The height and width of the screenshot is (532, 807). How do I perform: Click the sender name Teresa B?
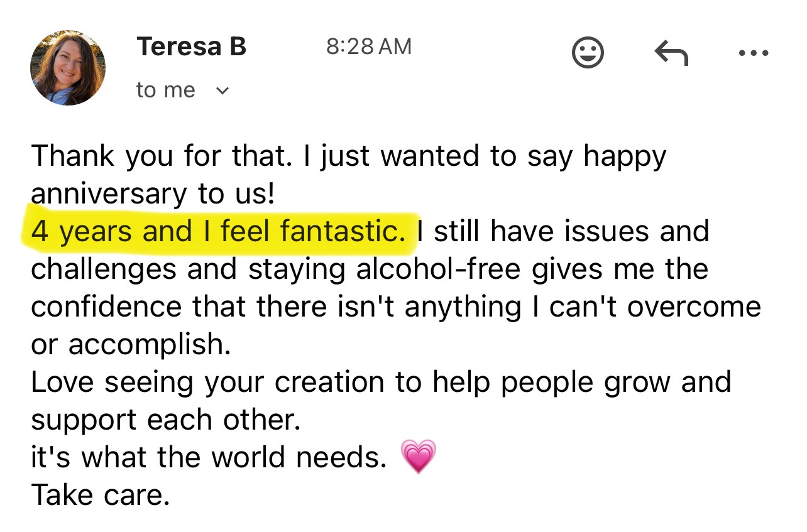click(x=191, y=47)
